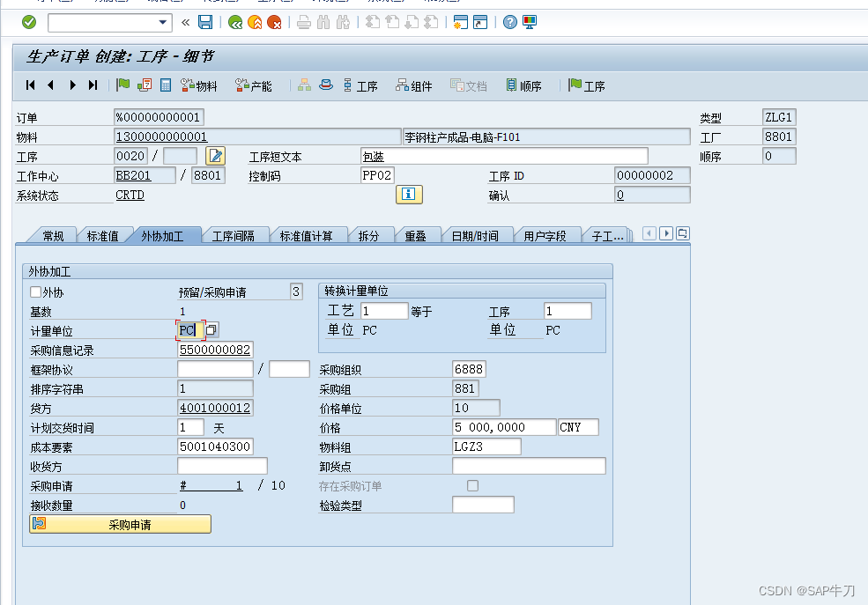Click the information (i) icon near 控制码
Viewport: 868px width, 605px height.
pos(409,194)
